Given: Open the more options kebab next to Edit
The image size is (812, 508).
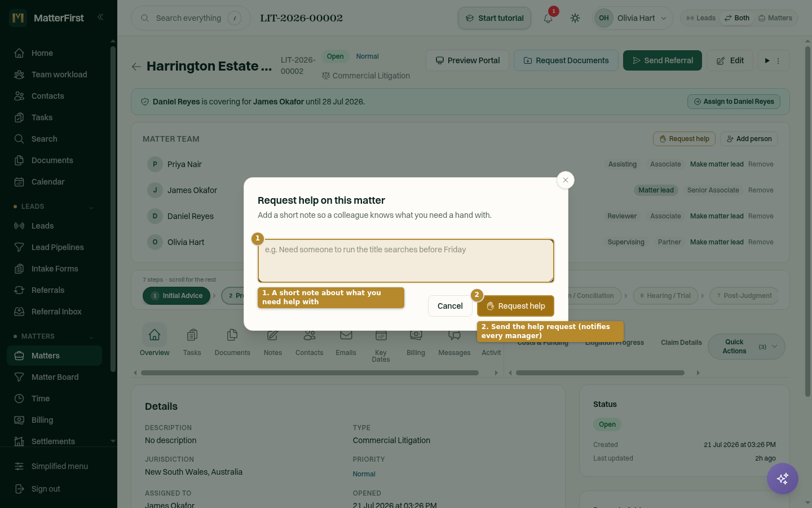Looking at the screenshot, I should 778,60.
